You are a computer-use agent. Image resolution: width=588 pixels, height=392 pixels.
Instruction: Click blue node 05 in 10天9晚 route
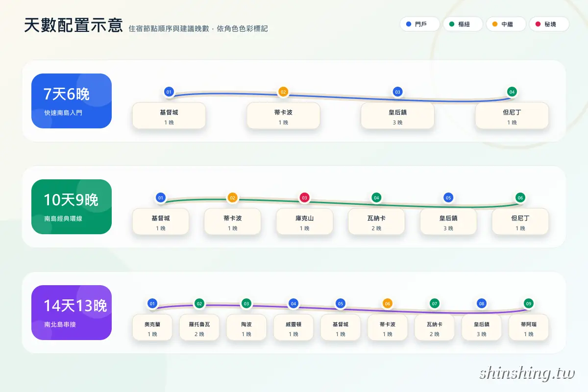[x=448, y=198]
